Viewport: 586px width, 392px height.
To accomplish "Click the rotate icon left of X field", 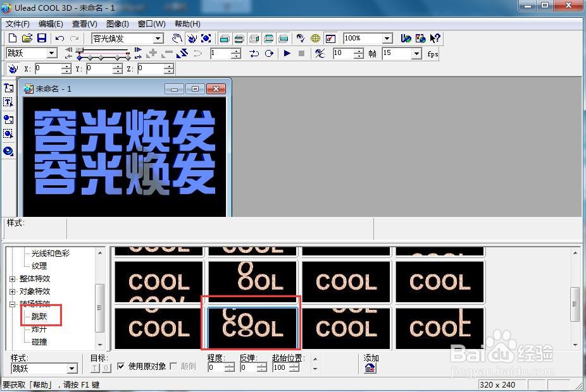I will (13, 69).
